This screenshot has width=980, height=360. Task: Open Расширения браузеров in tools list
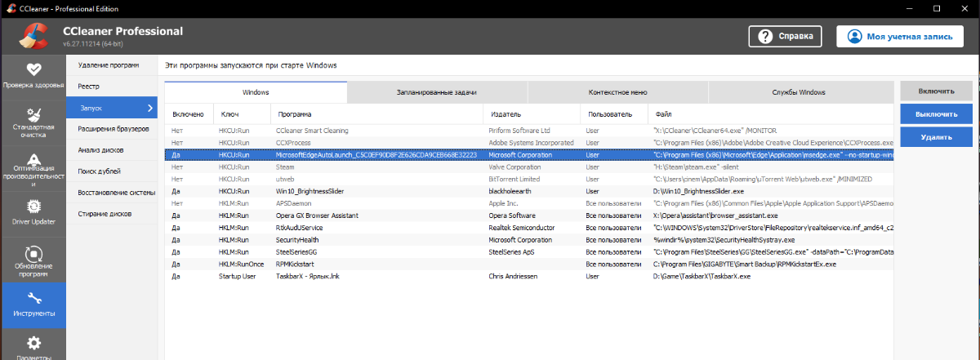114,129
